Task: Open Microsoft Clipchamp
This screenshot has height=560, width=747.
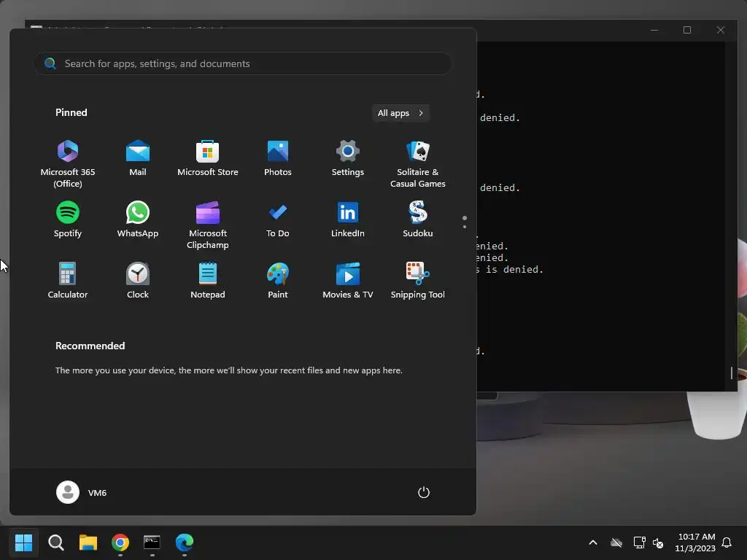Action: click(x=208, y=225)
